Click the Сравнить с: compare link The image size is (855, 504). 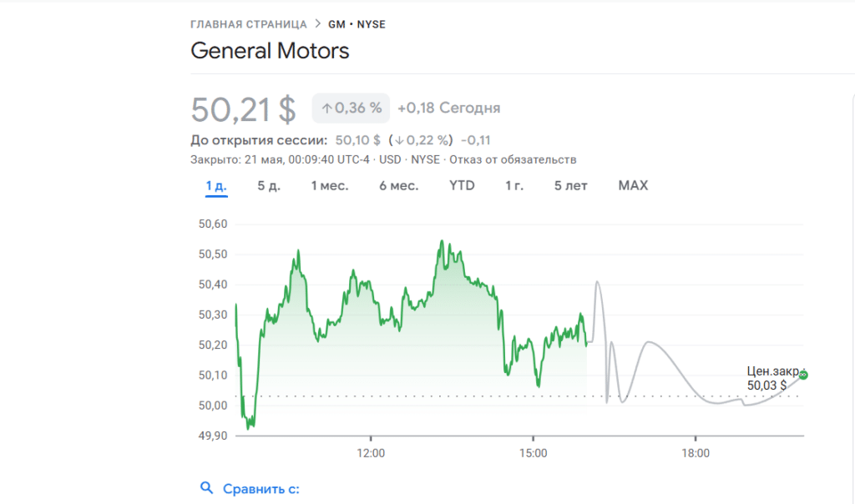tap(261, 488)
